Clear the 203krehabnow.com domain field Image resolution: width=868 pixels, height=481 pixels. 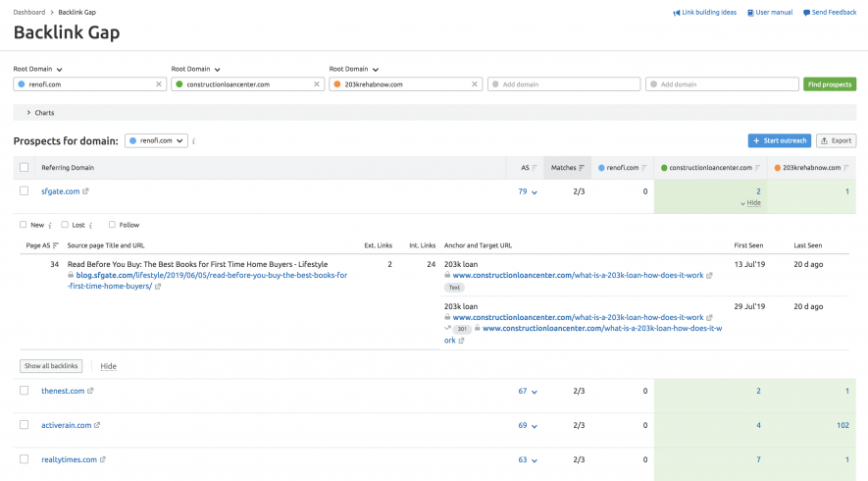(x=475, y=84)
